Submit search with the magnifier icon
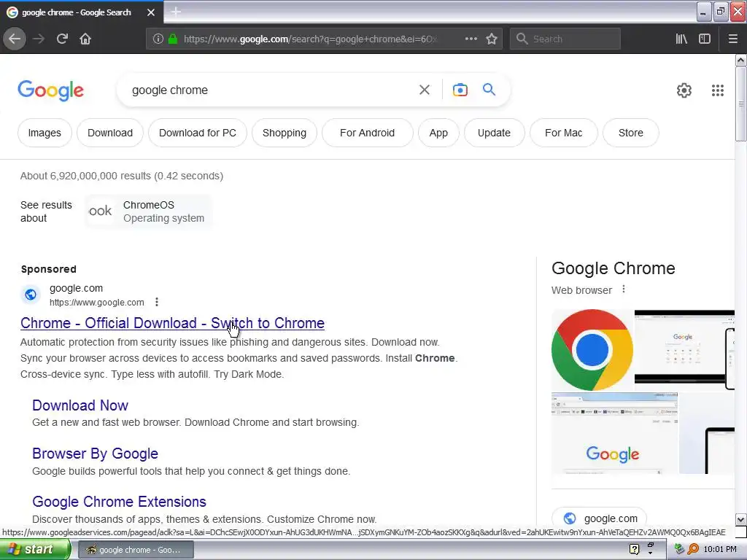 click(x=489, y=90)
